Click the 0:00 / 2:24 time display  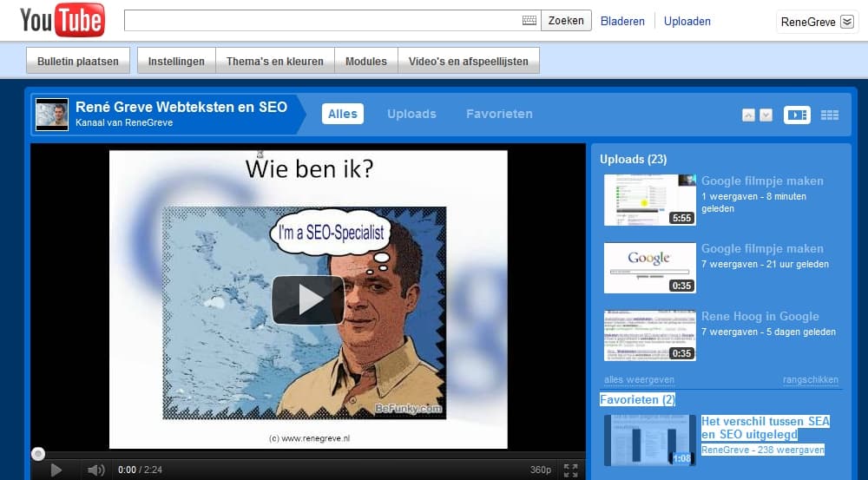[x=140, y=470]
